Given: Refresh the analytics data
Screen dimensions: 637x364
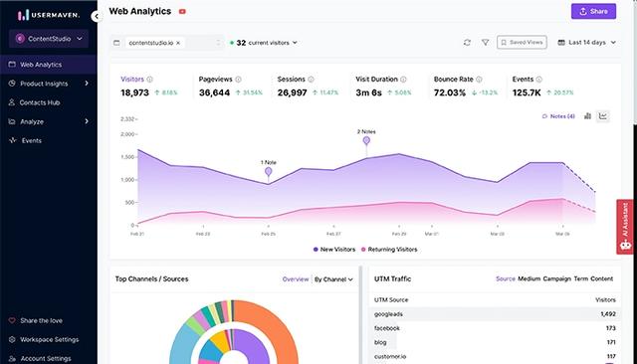Looking at the screenshot, I should (467, 42).
